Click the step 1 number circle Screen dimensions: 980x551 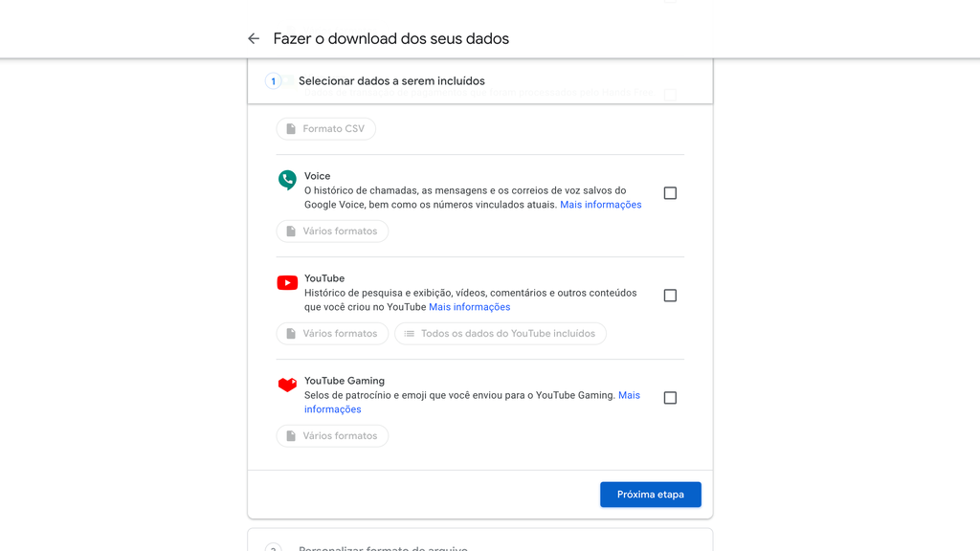pyautogui.click(x=273, y=81)
